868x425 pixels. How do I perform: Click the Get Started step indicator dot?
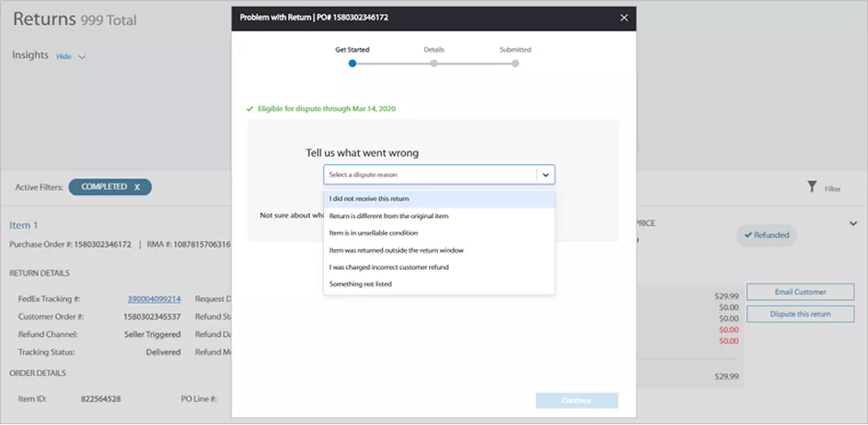[353, 63]
